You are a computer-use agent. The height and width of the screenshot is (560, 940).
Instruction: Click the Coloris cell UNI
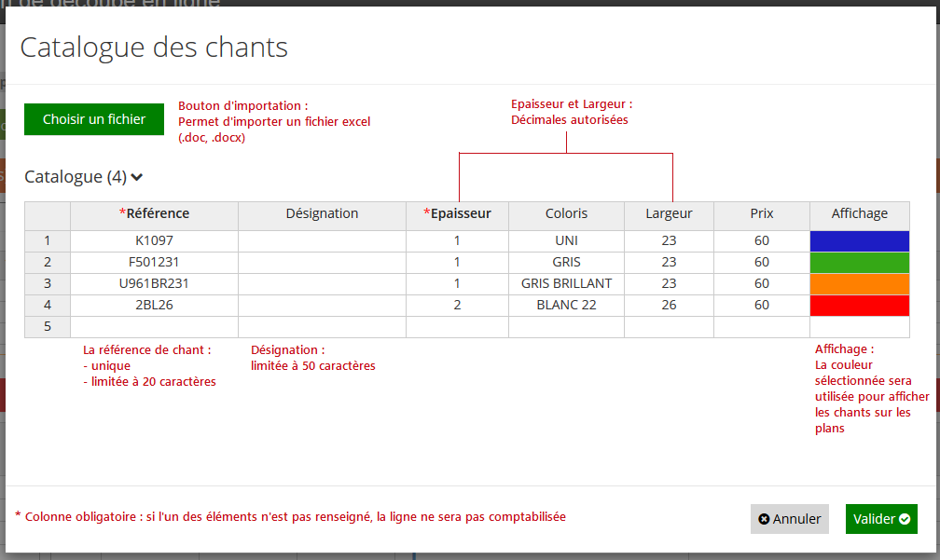click(x=567, y=240)
